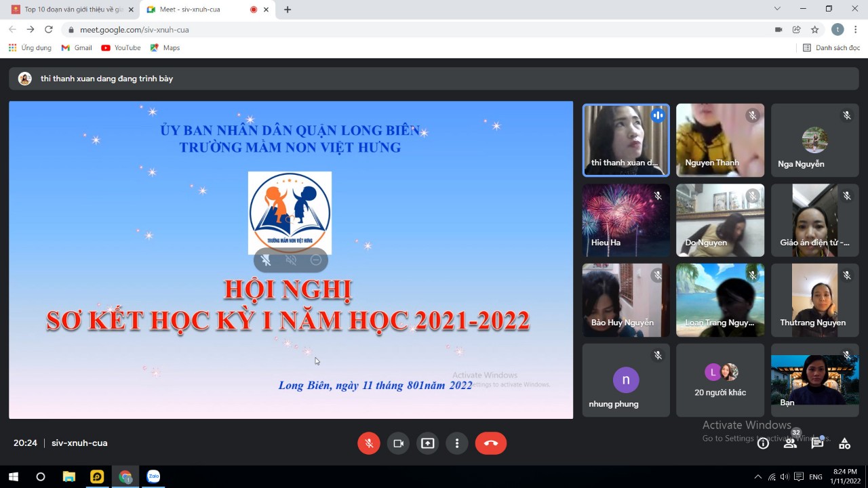
Task: Open the chat messages panel
Action: (817, 443)
